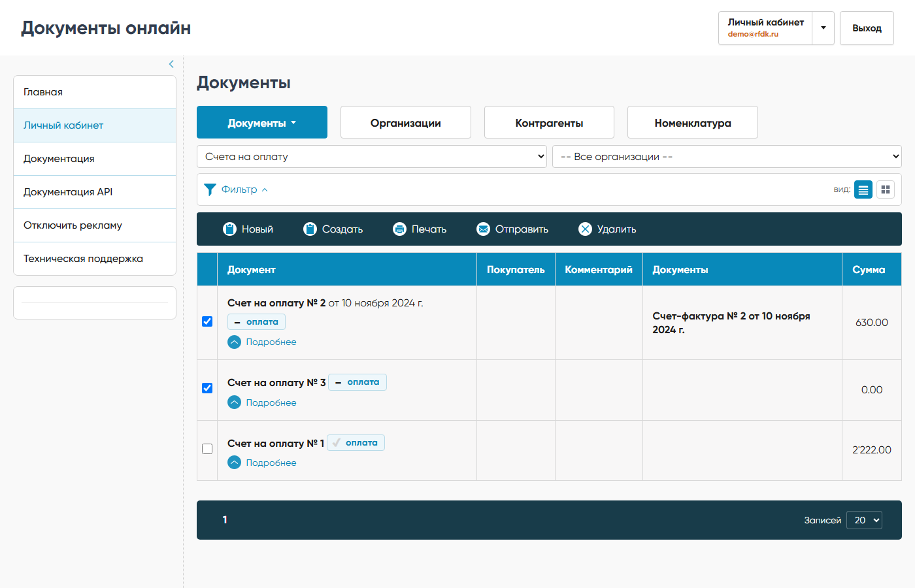The width and height of the screenshot is (915, 588).
Task: Open Техническая поддержка in sidebar
Action: pyautogui.click(x=95, y=259)
